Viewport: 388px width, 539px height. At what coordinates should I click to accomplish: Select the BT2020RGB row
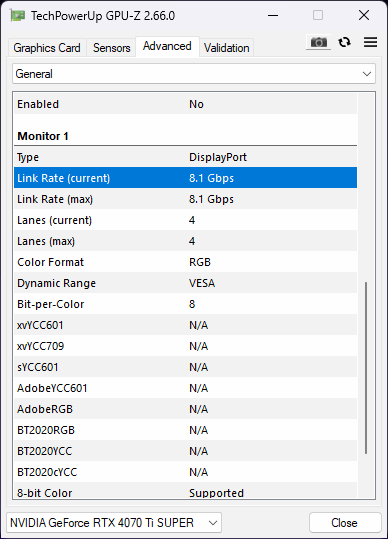pos(186,429)
